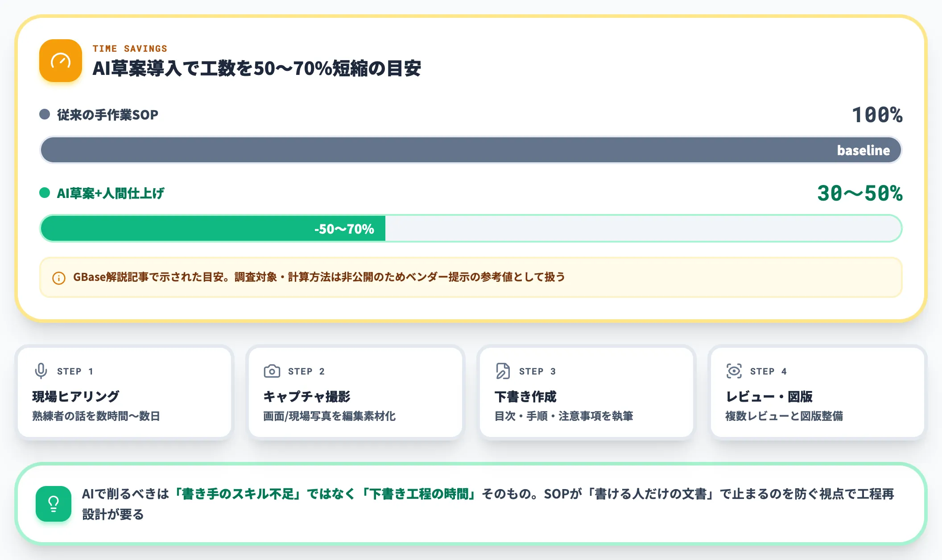Click the レビュー・図版 title
Viewport: 942px width, 560px height.
769,396
